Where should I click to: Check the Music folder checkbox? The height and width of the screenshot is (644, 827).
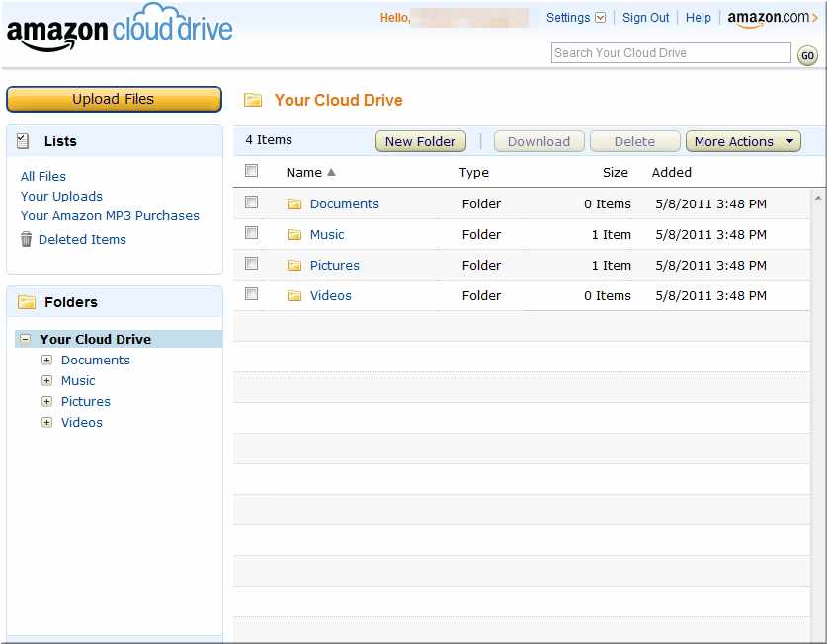(252, 232)
